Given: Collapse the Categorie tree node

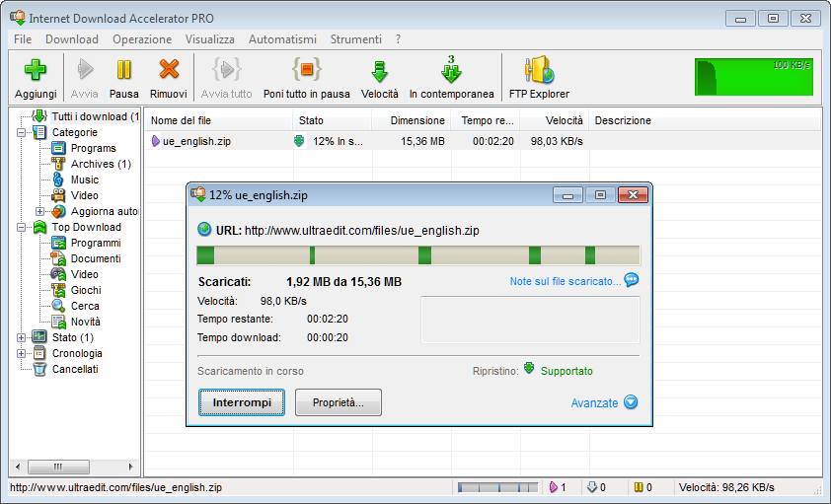Looking at the screenshot, I should pos(21,132).
